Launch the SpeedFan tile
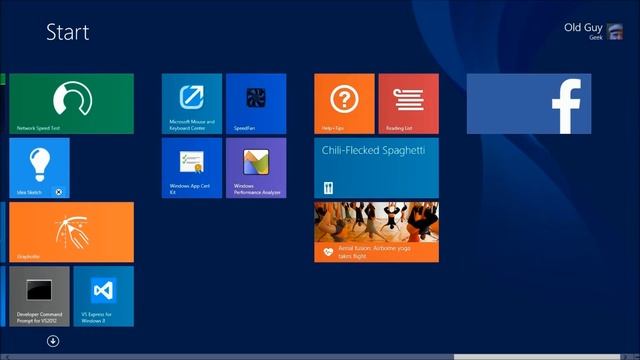Viewport: 640px width, 360px height. click(x=256, y=104)
